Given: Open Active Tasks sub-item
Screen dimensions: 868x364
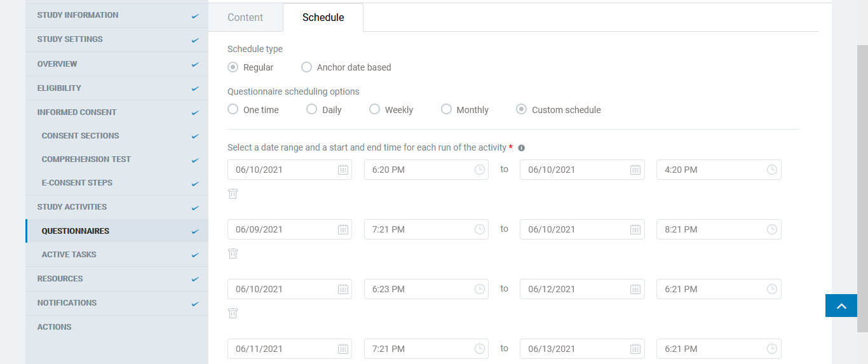Looking at the screenshot, I should [117, 255].
